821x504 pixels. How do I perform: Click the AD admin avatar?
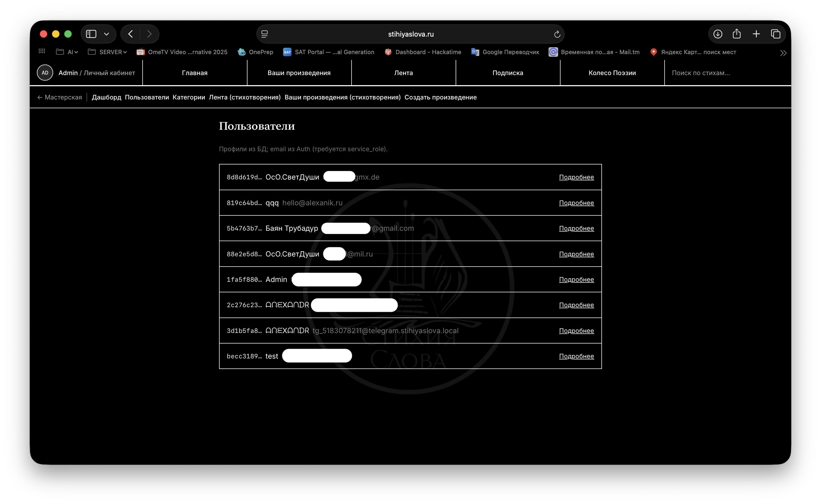(45, 73)
